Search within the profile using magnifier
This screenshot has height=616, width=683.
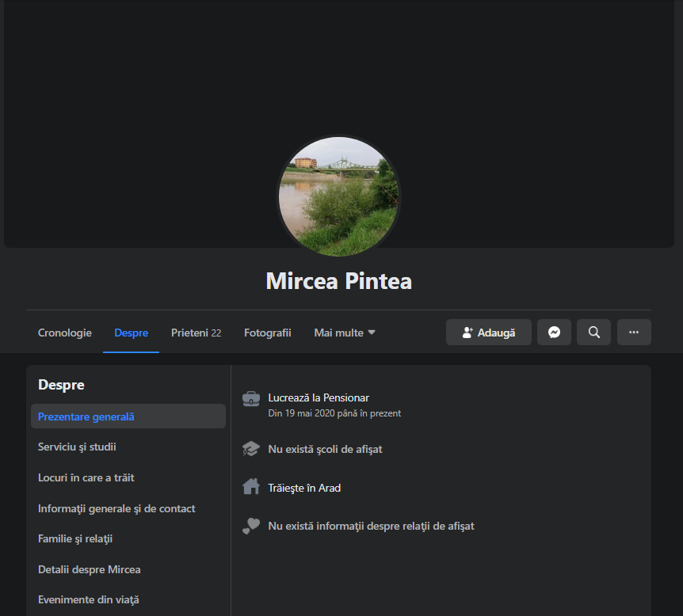593,333
